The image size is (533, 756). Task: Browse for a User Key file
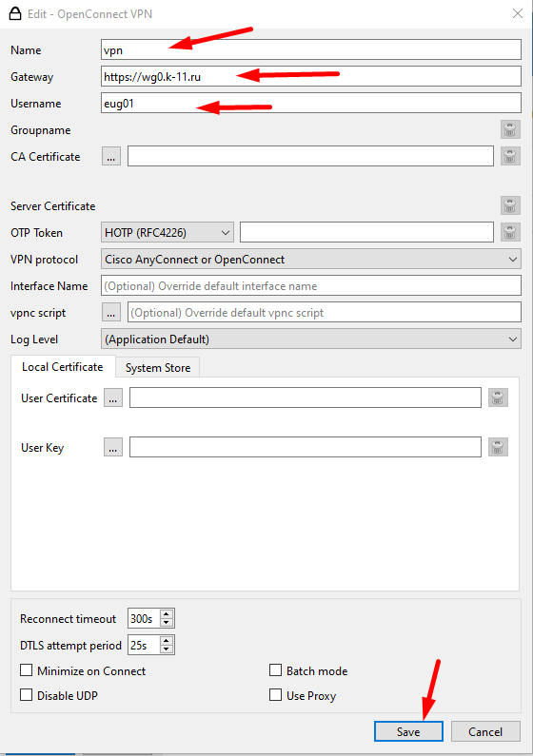[113, 447]
